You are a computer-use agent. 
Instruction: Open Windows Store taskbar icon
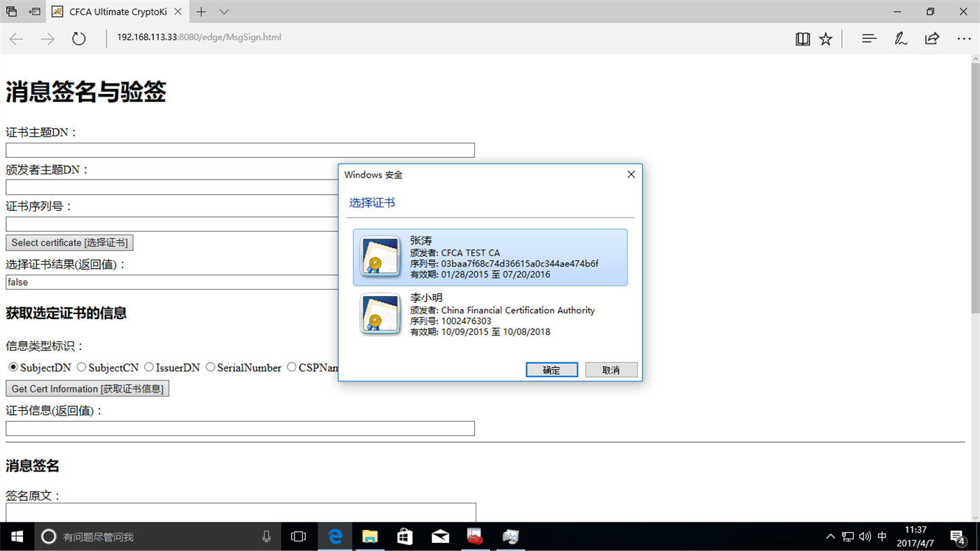405,537
